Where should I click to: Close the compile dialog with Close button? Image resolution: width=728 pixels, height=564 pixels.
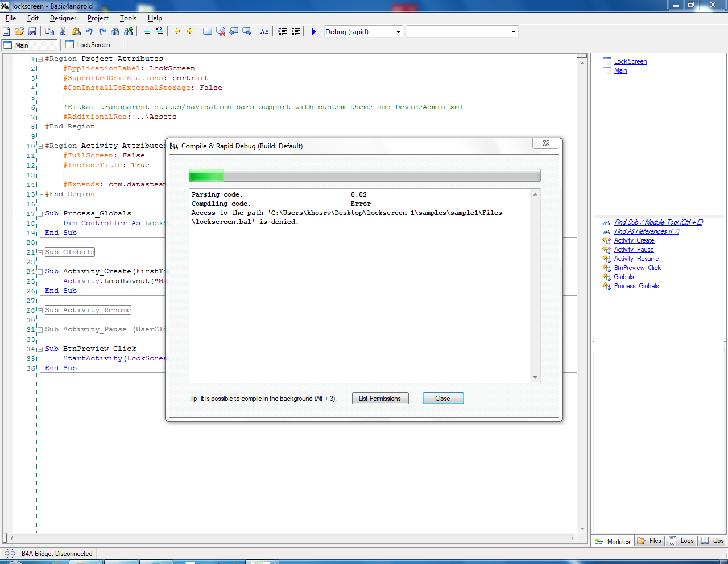click(442, 399)
